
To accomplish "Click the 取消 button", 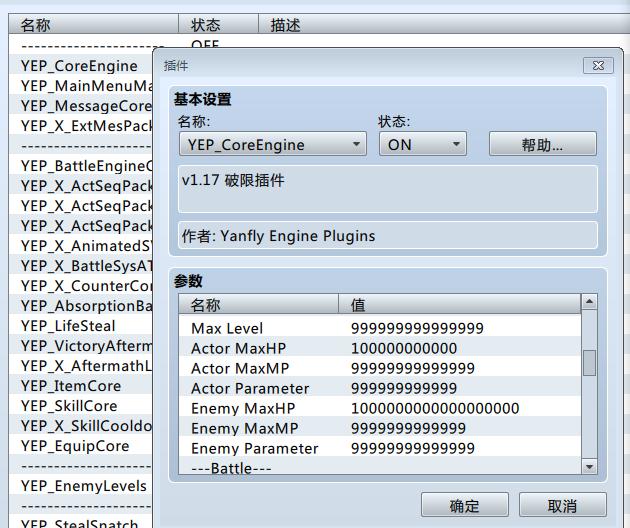I will 562,505.
